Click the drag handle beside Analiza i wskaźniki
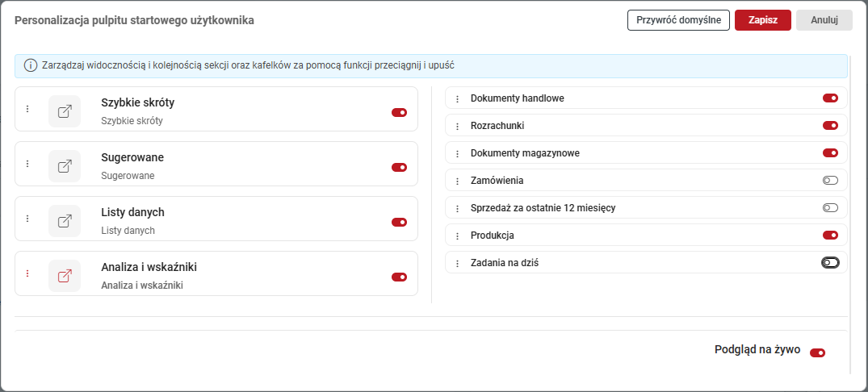Image resolution: width=868 pixels, height=392 pixels. [27, 273]
